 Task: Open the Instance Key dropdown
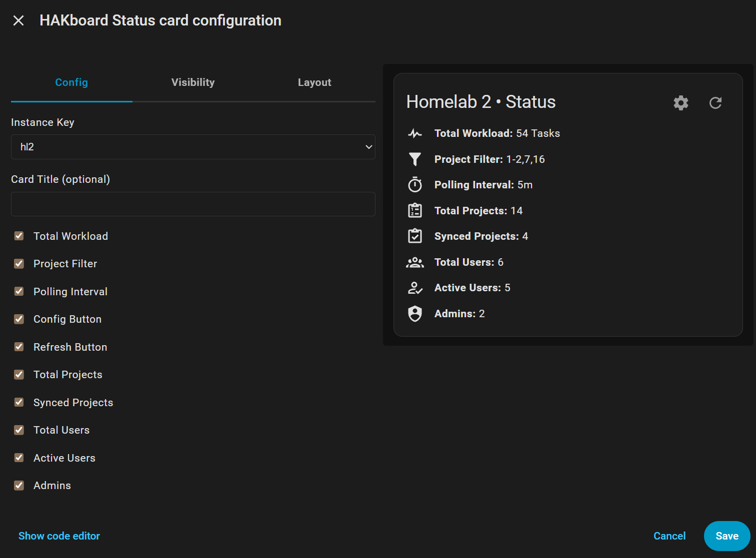click(x=193, y=147)
